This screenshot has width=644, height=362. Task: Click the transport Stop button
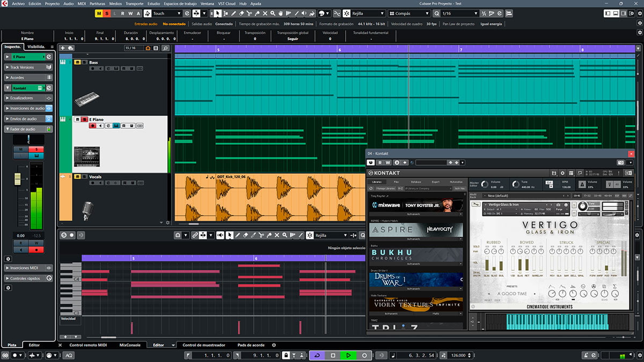pos(333,355)
